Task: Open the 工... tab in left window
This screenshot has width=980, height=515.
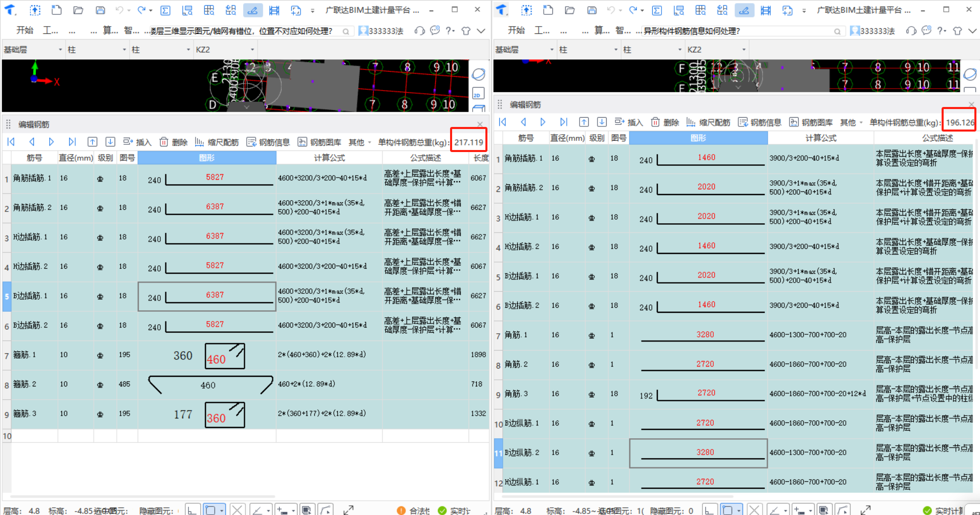Action: click(50, 31)
